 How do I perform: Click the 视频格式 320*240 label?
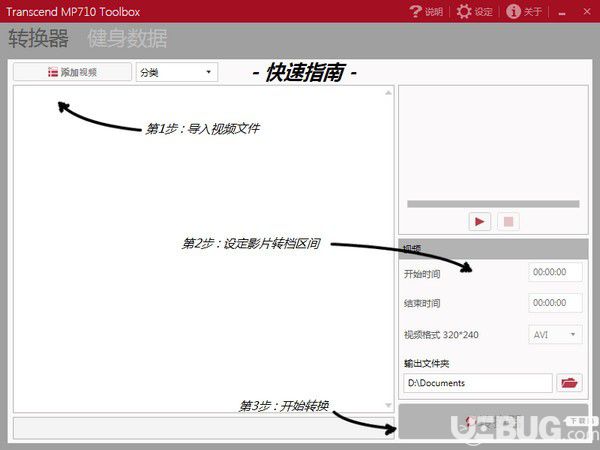pyautogui.click(x=441, y=335)
